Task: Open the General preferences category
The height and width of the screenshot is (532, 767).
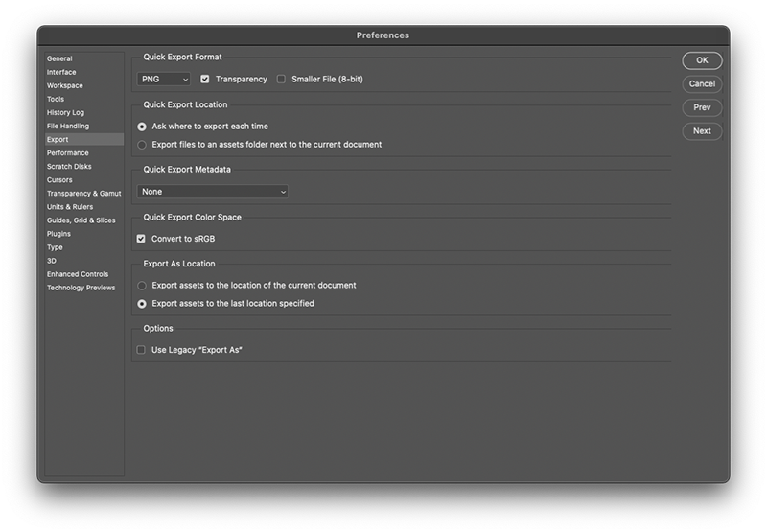Action: pos(59,59)
